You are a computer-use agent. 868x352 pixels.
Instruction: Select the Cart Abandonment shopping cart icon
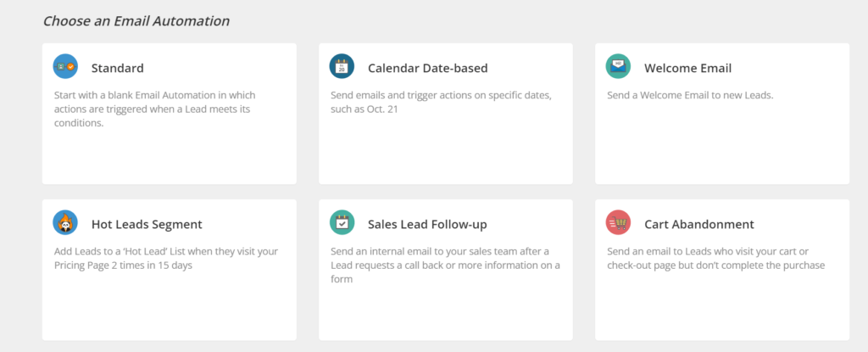pyautogui.click(x=618, y=222)
